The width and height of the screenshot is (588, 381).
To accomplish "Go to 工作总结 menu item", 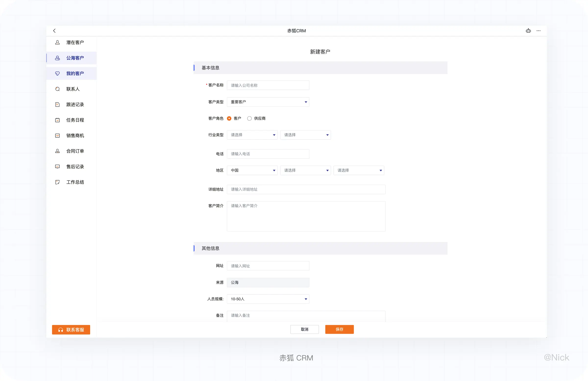I will point(71,182).
